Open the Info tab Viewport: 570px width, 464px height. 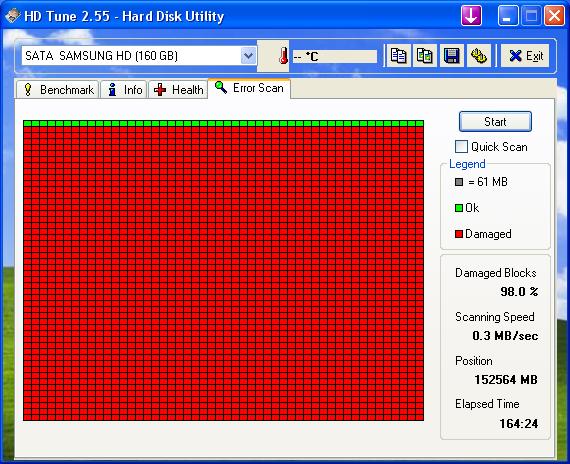point(124,89)
